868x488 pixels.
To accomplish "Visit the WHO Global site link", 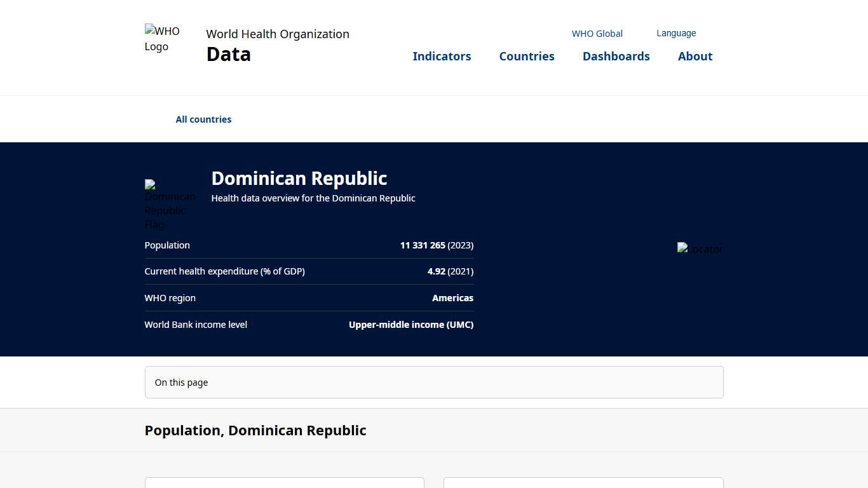I will pos(597,34).
